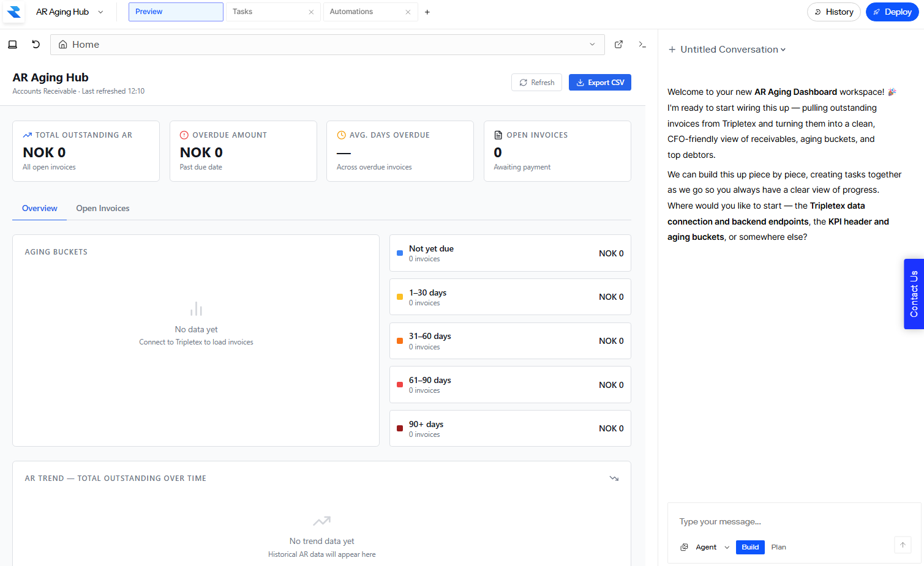This screenshot has width=924, height=566.
Task: Click the send message arrow button
Action: pyautogui.click(x=903, y=545)
